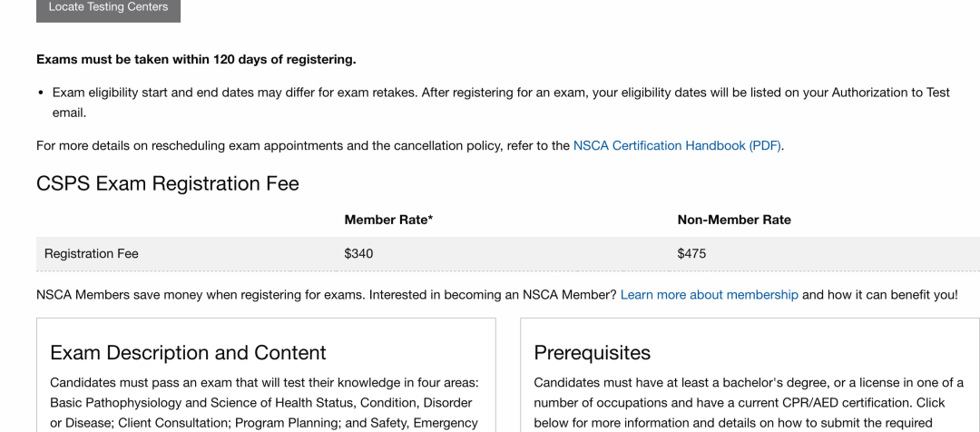Screen dimensions: 980x432
Task: Open the NSCA Certification Handbook PDF link
Action: click(x=677, y=145)
